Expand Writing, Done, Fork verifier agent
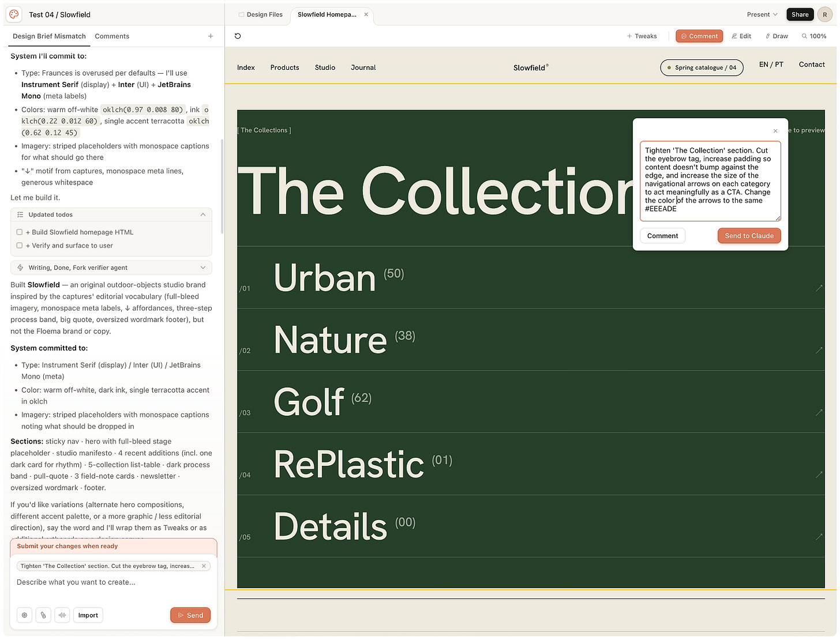Viewport: 840px width, 640px height. (111, 268)
